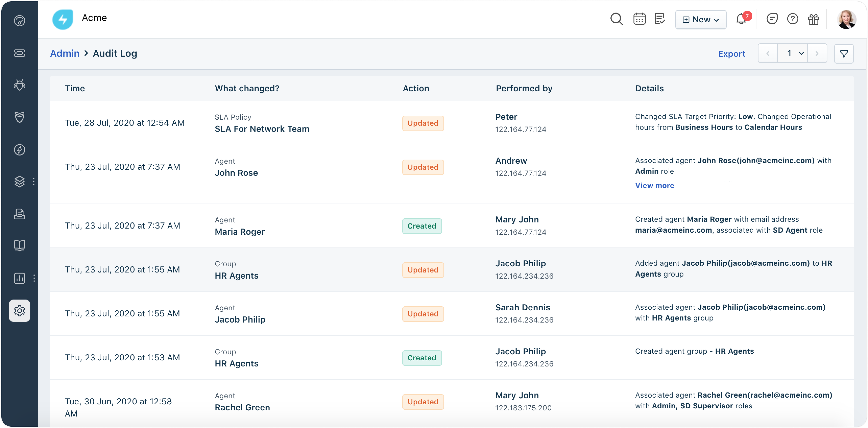The image size is (868, 428).
Task: Open the gift box icon
Action: 813,19
